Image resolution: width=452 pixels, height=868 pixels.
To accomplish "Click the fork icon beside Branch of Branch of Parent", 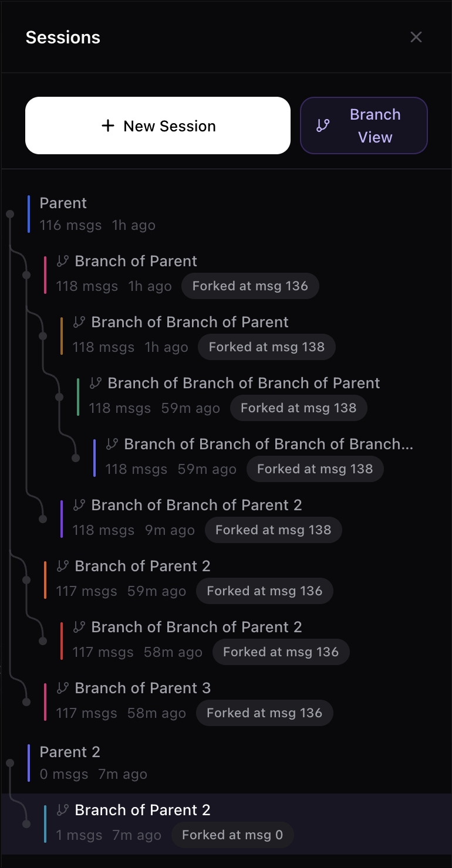I will point(79,322).
